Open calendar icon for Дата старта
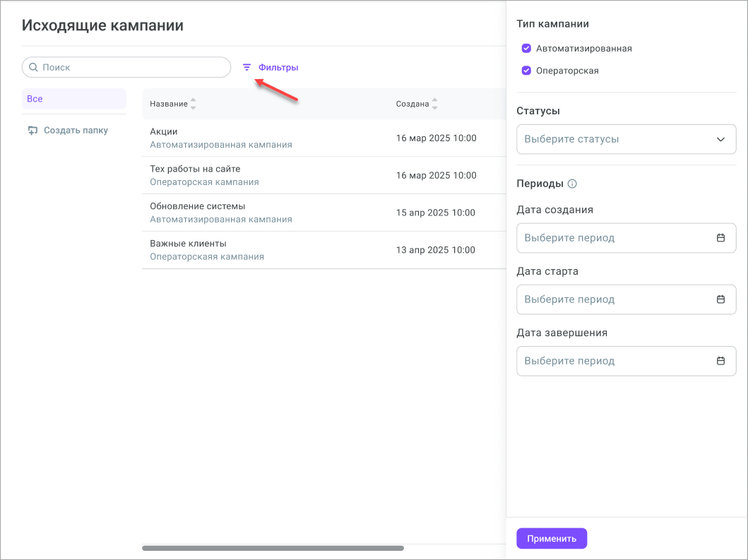The height and width of the screenshot is (560, 748). [720, 299]
